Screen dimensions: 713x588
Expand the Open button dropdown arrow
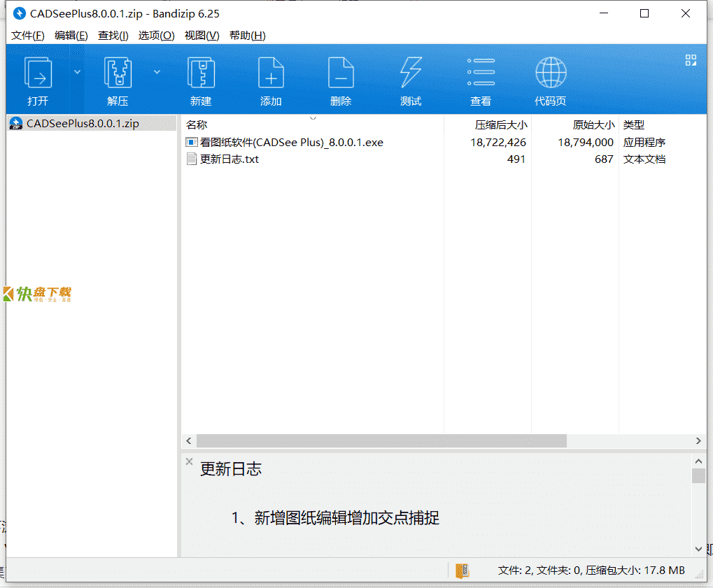pos(77,72)
